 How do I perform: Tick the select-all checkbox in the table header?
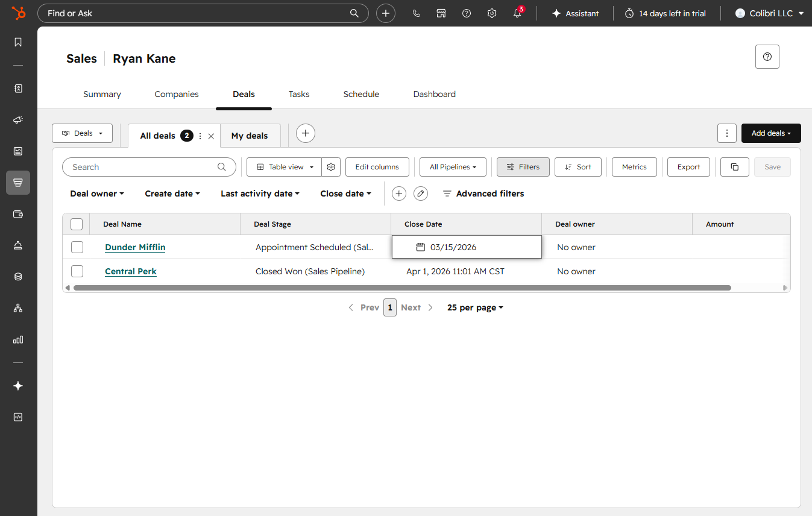point(77,223)
